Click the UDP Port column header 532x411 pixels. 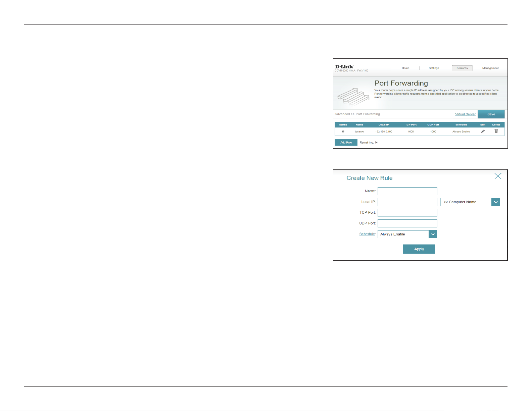pos(433,124)
